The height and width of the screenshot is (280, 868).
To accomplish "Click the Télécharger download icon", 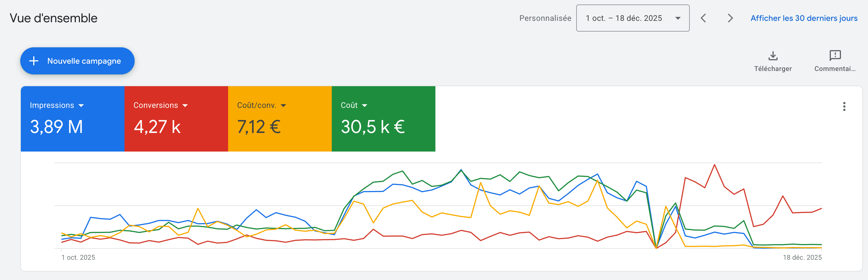I will pos(773,56).
